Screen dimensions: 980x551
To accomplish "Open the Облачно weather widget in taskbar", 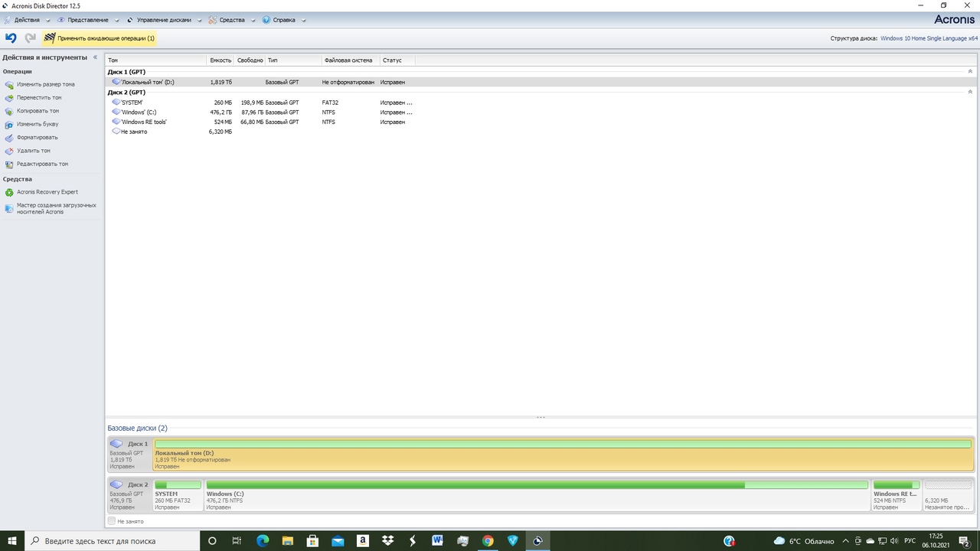I will [804, 541].
